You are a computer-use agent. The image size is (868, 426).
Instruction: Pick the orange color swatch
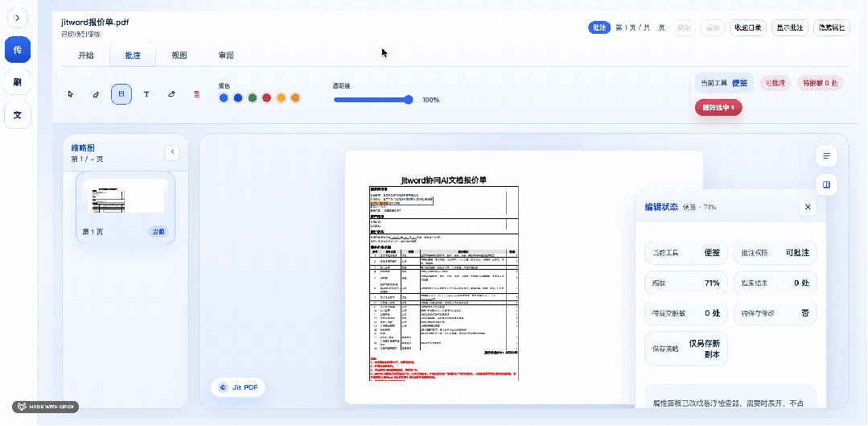pyautogui.click(x=295, y=98)
